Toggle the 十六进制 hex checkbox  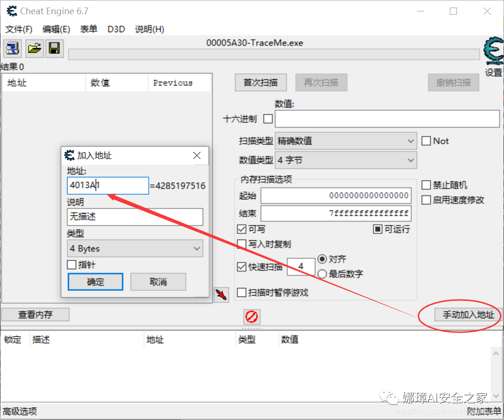click(x=268, y=119)
